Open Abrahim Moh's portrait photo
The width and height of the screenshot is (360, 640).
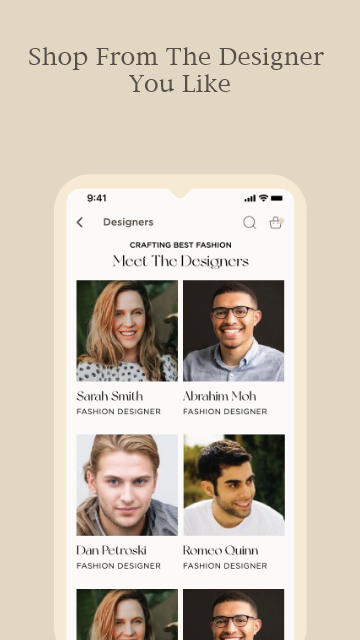coord(233,331)
